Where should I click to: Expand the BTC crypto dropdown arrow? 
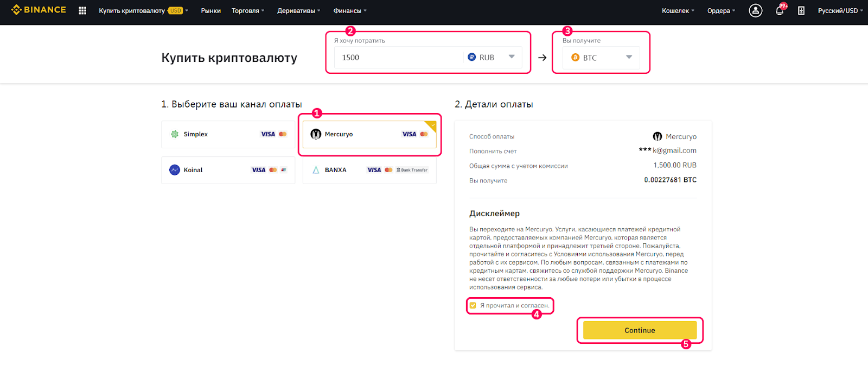tap(629, 57)
